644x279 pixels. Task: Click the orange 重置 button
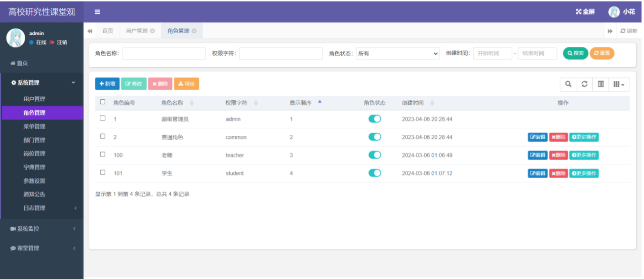click(602, 53)
